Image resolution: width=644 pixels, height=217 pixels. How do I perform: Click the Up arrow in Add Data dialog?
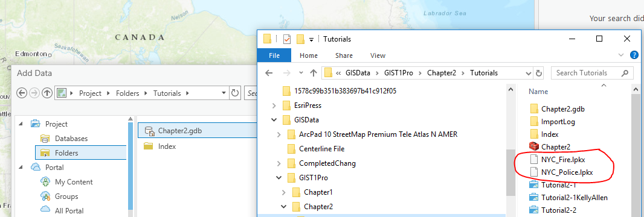(x=47, y=93)
